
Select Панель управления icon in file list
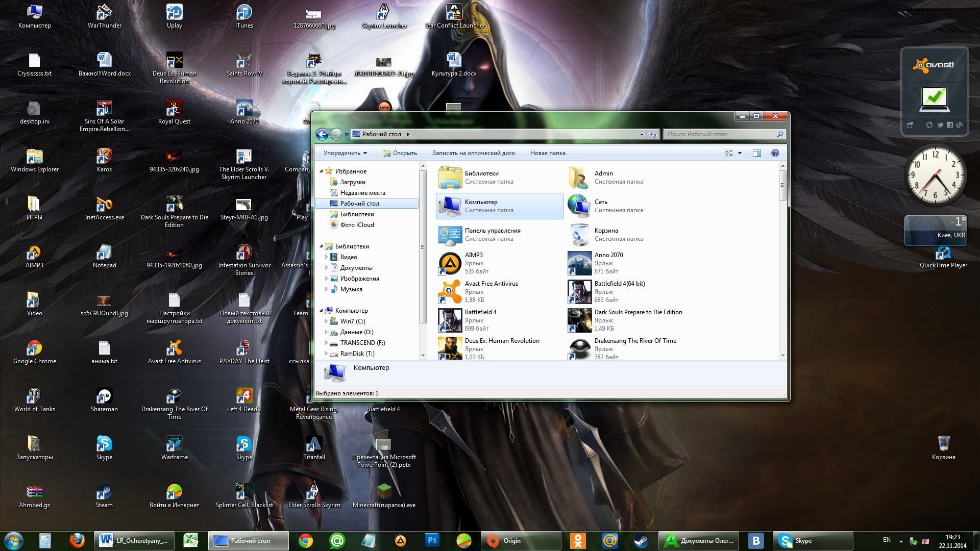tap(450, 235)
